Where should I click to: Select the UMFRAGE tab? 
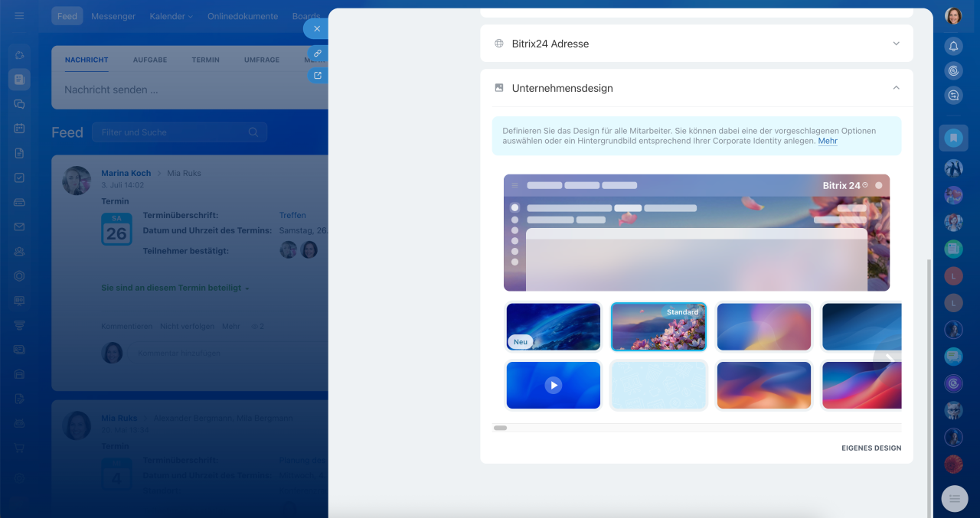pos(262,60)
